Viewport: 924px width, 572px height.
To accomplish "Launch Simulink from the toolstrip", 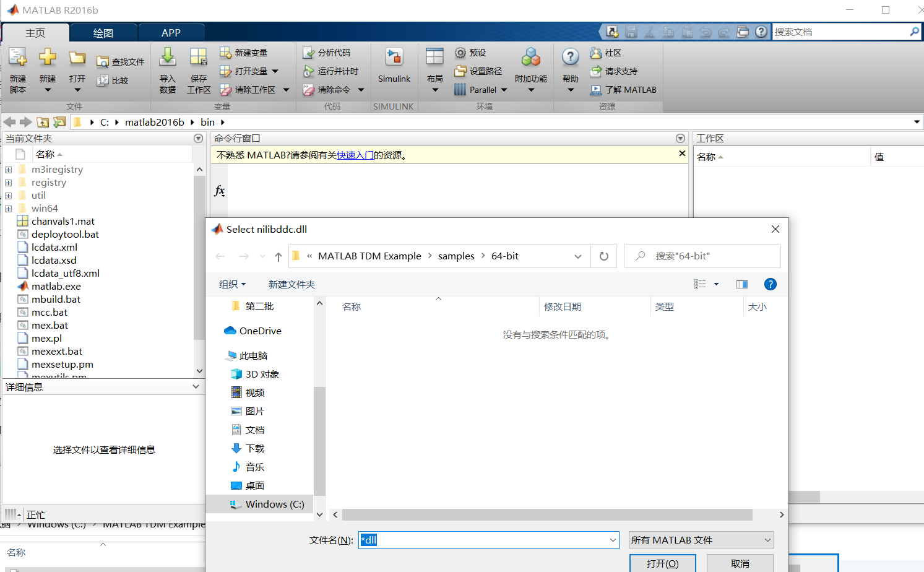I will click(394, 65).
